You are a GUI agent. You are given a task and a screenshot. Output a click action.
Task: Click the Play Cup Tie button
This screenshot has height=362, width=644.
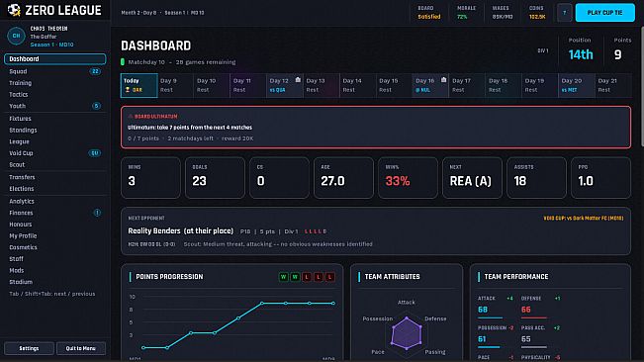pyautogui.click(x=605, y=13)
